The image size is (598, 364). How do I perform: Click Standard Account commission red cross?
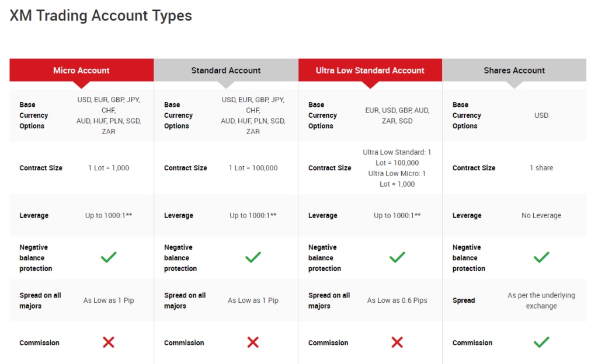point(253,342)
